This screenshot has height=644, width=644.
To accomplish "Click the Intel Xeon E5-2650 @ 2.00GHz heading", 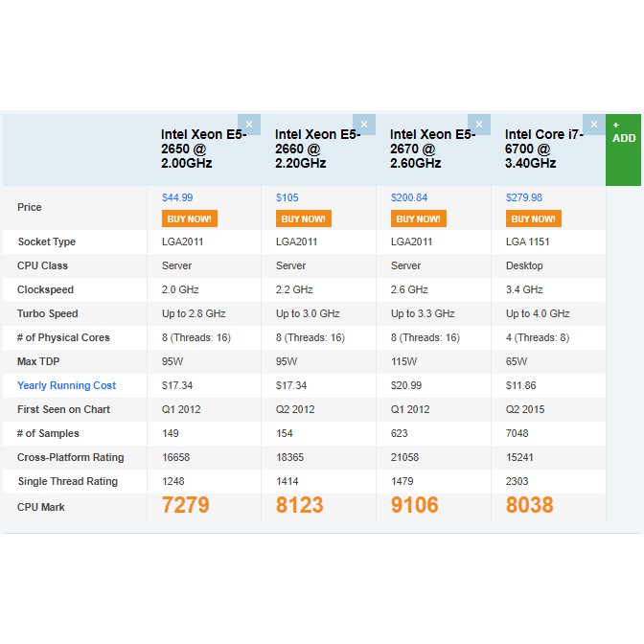I will click(203, 149).
